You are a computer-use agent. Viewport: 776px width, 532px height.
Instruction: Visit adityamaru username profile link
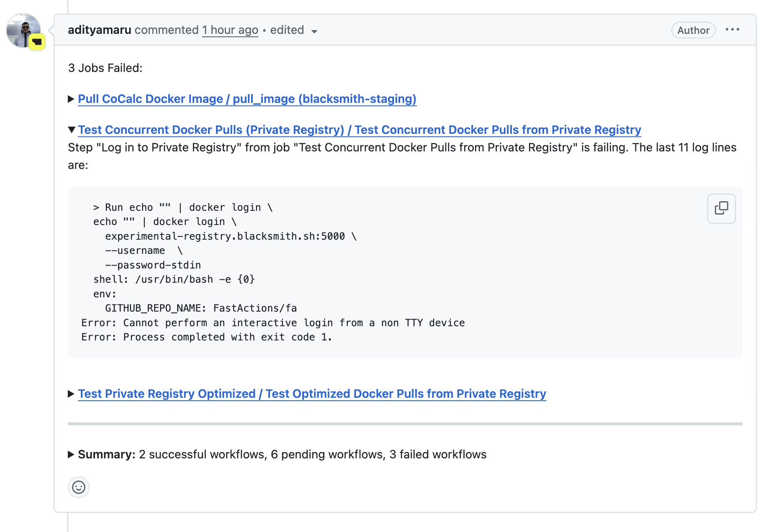pos(100,30)
